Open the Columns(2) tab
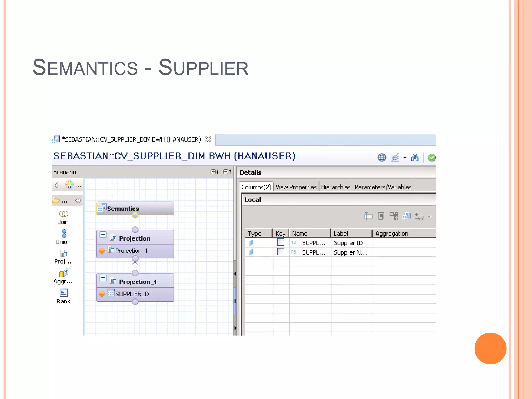Screen dimensions: 532x399 pyautogui.click(x=256, y=187)
